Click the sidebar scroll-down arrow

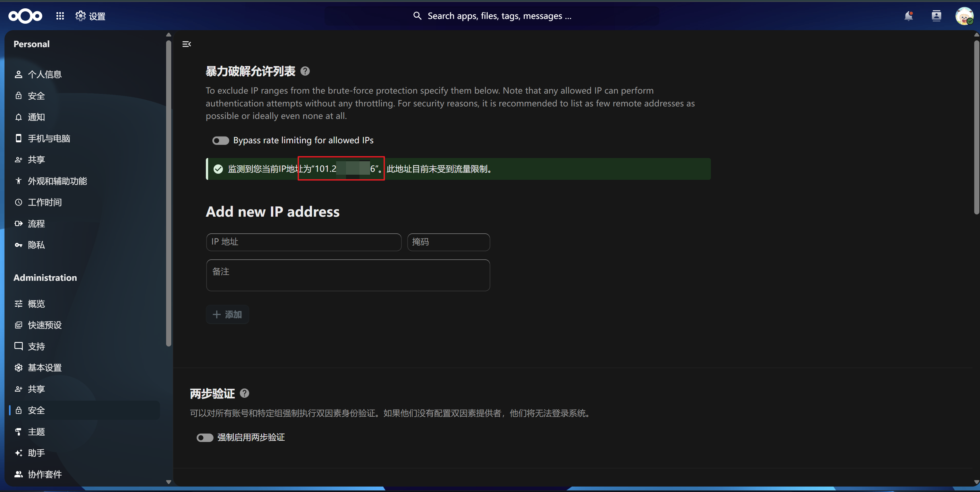pos(169,482)
